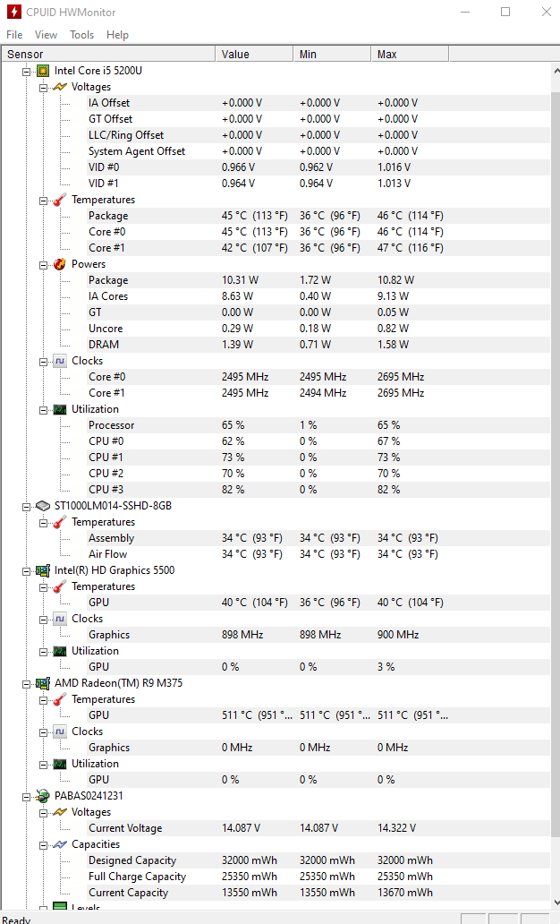Click the CPU Clocks waveform icon
The image size is (560, 924).
(x=59, y=361)
